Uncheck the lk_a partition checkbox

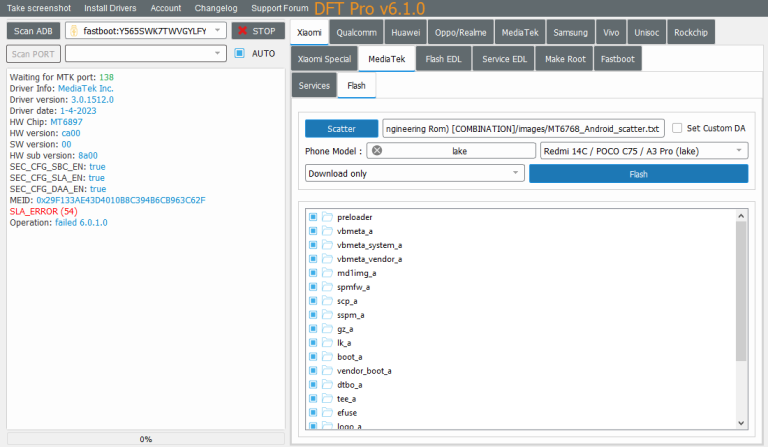[x=313, y=342]
